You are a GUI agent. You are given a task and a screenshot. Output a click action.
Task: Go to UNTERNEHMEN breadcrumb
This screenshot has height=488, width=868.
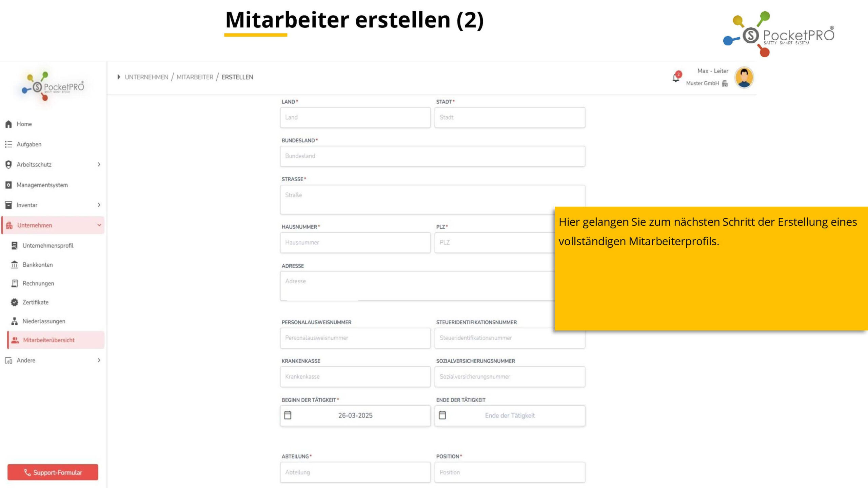point(146,77)
